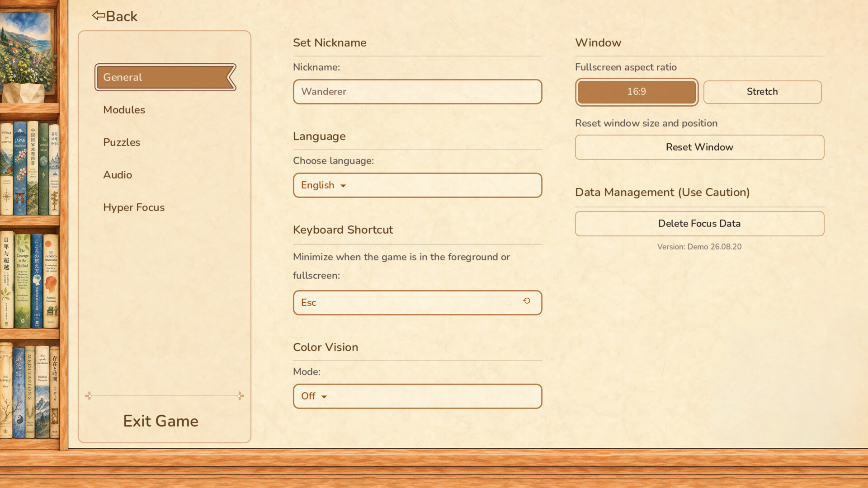Click the flower painting above the shelf
Screen dimensions: 868x488
(x=27, y=52)
